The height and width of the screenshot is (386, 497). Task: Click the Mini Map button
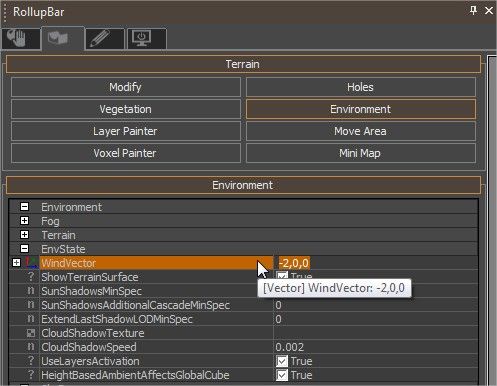coord(361,153)
